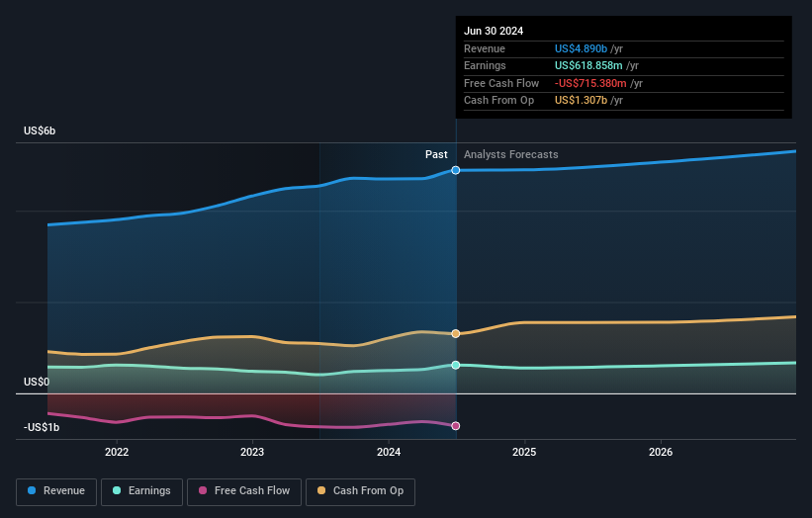Click the orange Cash From Op data point
Image resolution: width=812 pixels, height=518 pixels.
[x=456, y=334]
